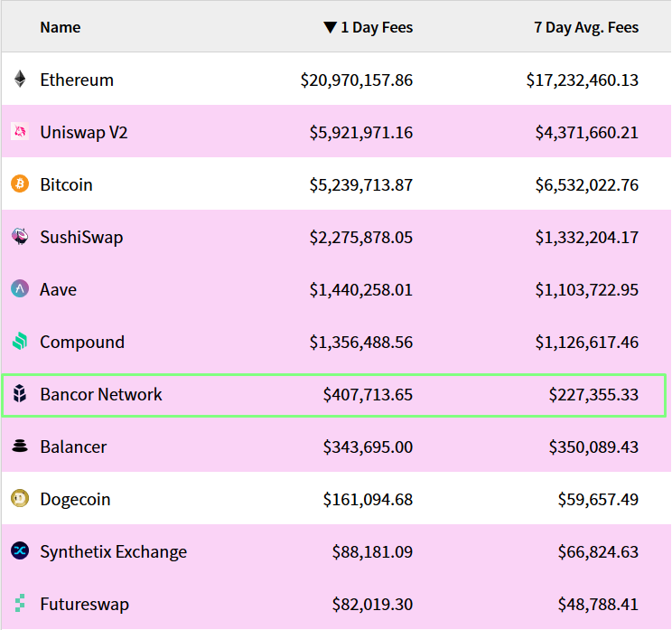The width and height of the screenshot is (672, 630).
Task: Click the Aave ghost icon
Action: (x=20, y=288)
